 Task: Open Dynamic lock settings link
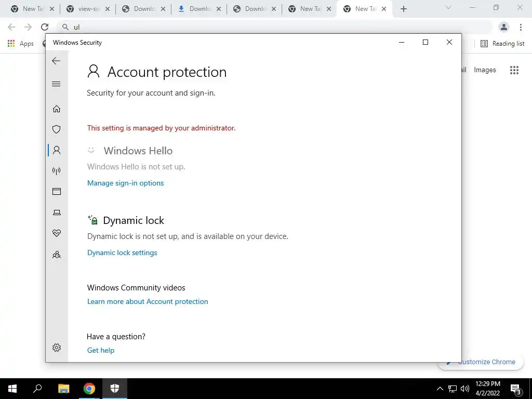(122, 252)
